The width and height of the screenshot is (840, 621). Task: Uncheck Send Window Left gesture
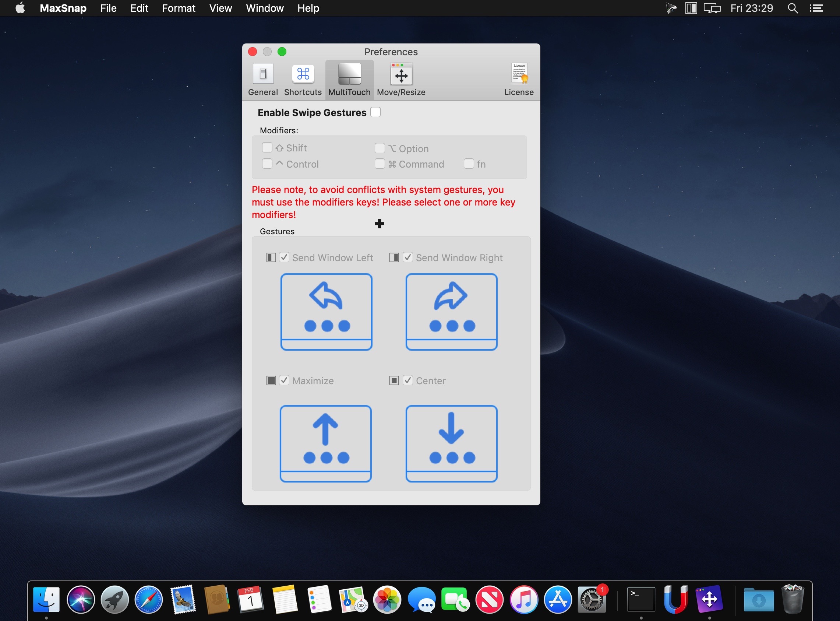pyautogui.click(x=284, y=257)
